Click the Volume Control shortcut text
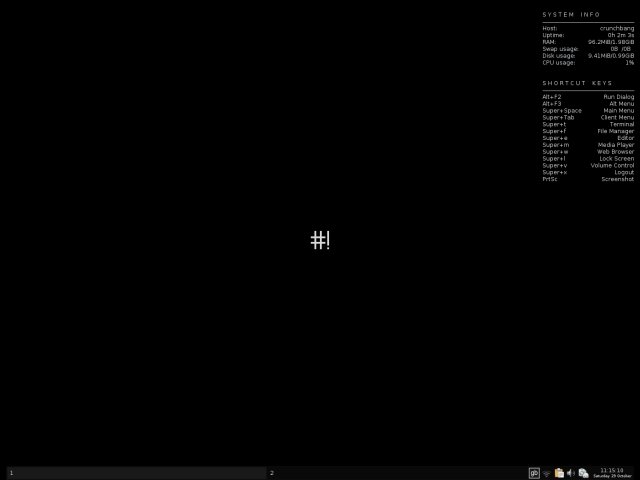 click(612, 165)
